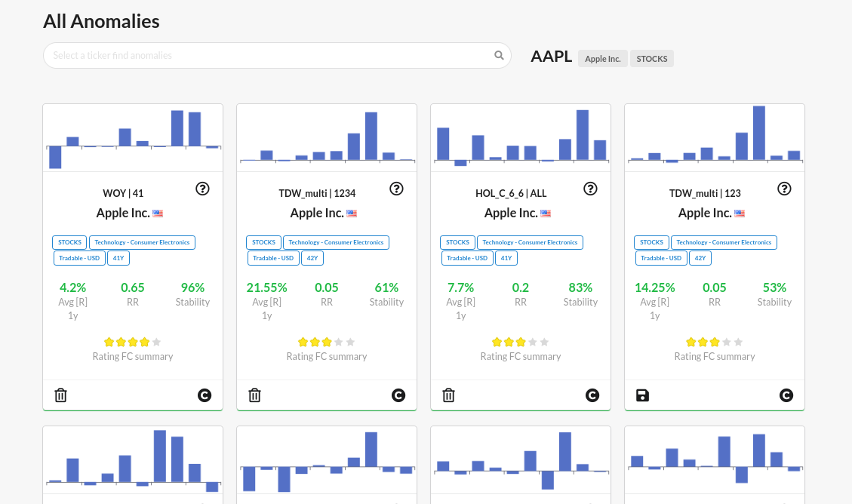Click STOCKS tag on TDW_multi | 123 card
The width and height of the screenshot is (852, 504).
(x=651, y=242)
